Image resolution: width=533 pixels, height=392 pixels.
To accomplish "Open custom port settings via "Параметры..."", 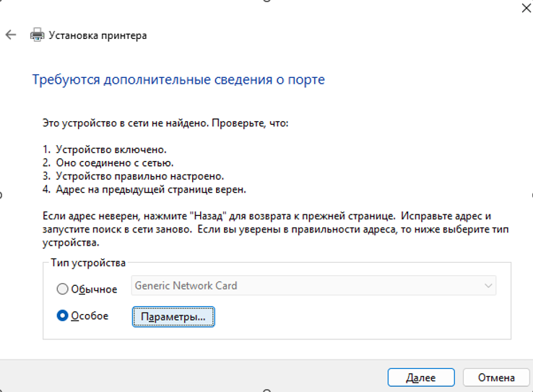I will point(173,317).
